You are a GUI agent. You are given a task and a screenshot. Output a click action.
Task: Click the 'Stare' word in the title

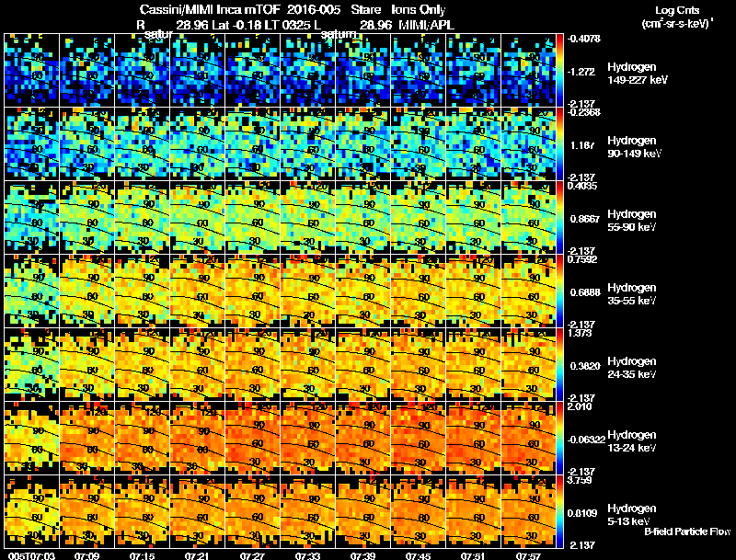click(x=365, y=10)
